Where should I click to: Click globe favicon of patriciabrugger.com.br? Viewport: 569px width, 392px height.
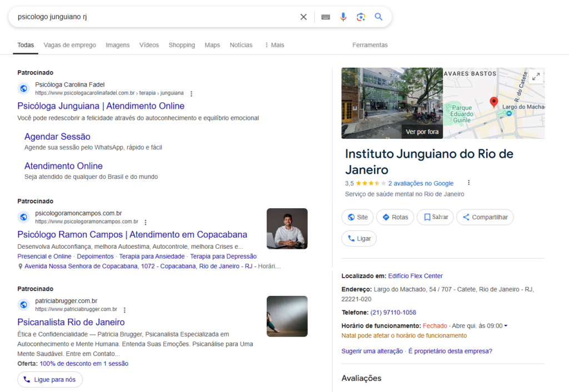[23, 305]
